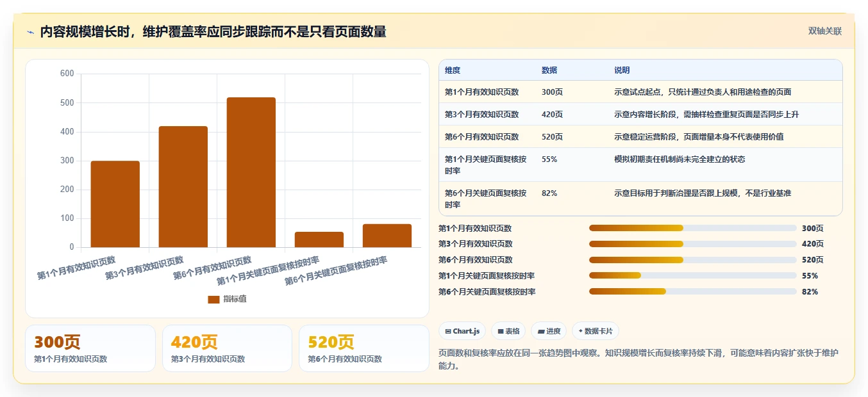Click the description starting 示意目标用于判断治理
The image size is (868, 397).
click(703, 193)
